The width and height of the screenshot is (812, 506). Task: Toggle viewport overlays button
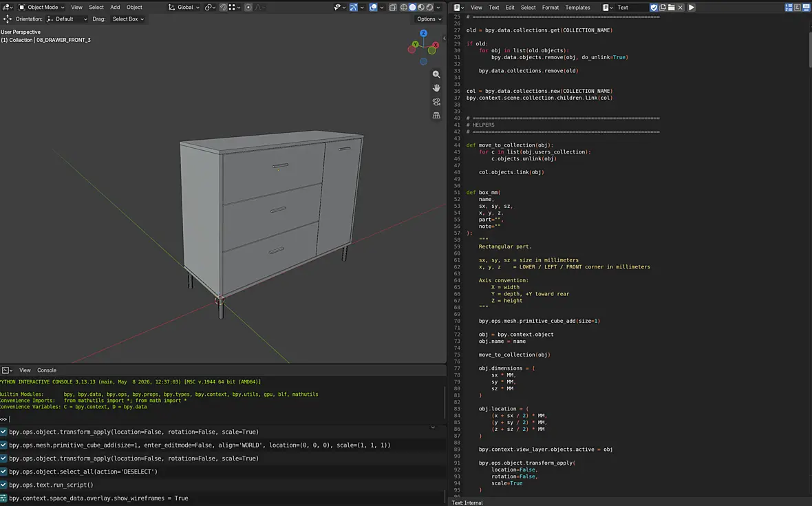coord(373,8)
